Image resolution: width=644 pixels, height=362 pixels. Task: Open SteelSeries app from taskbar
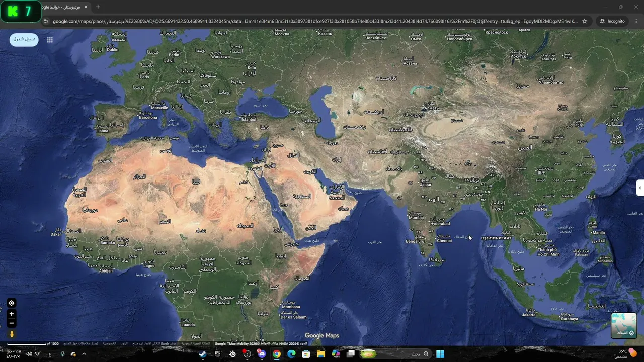point(232,354)
